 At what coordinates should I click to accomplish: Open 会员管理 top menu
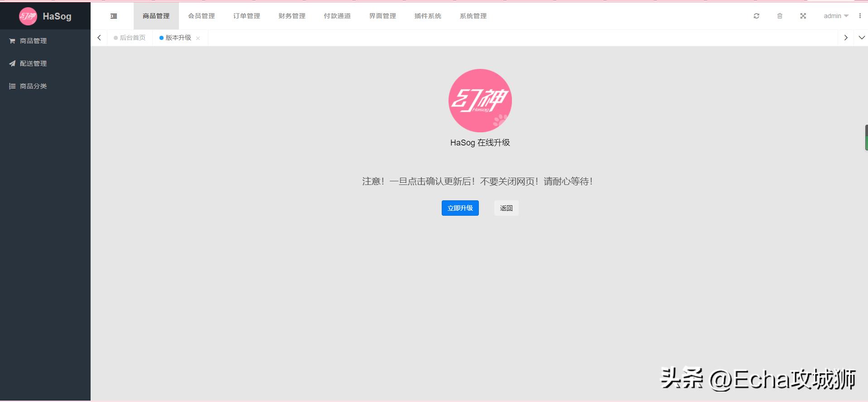[202, 16]
